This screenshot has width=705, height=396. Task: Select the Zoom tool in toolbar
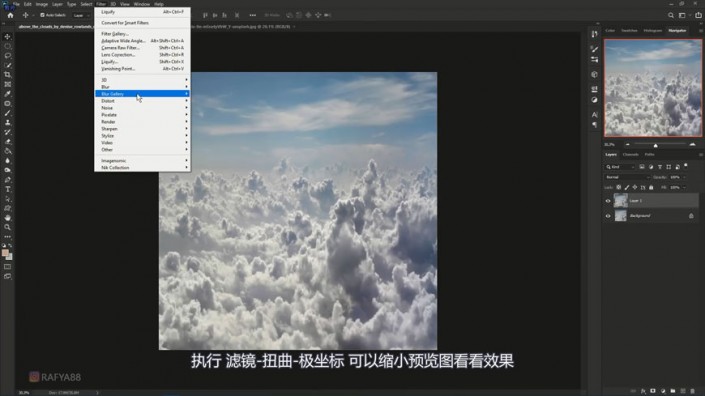7,227
